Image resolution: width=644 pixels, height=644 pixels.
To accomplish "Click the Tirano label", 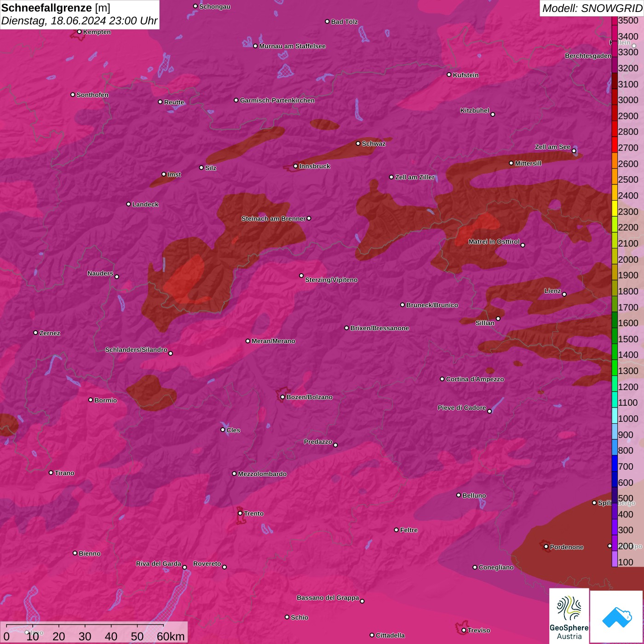I will point(64,473).
